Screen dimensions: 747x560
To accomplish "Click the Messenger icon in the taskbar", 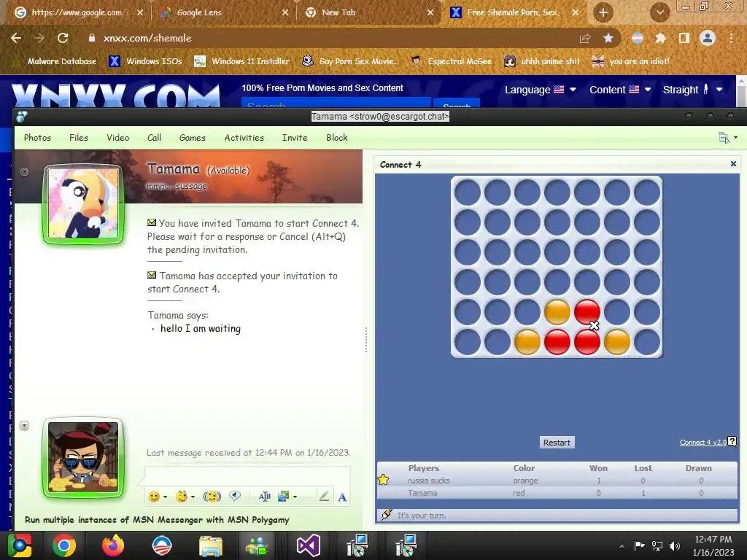I will click(x=257, y=545).
